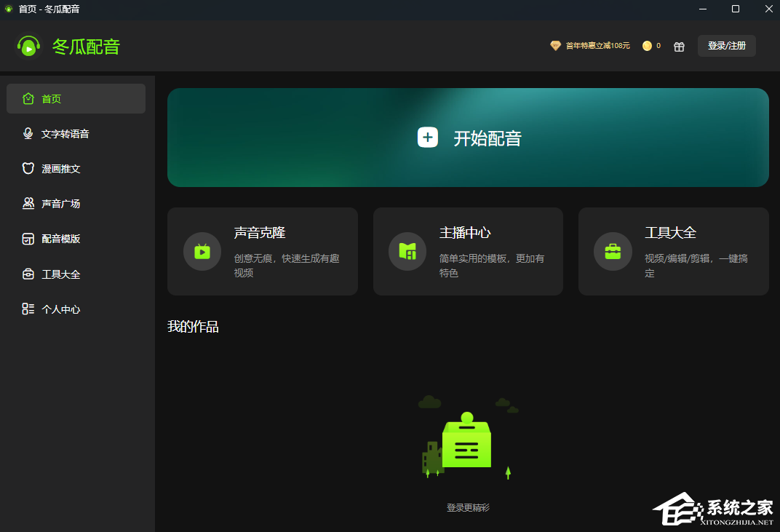This screenshot has height=532, width=780.
Task: Open the 主播中心 card title
Action: point(465,232)
